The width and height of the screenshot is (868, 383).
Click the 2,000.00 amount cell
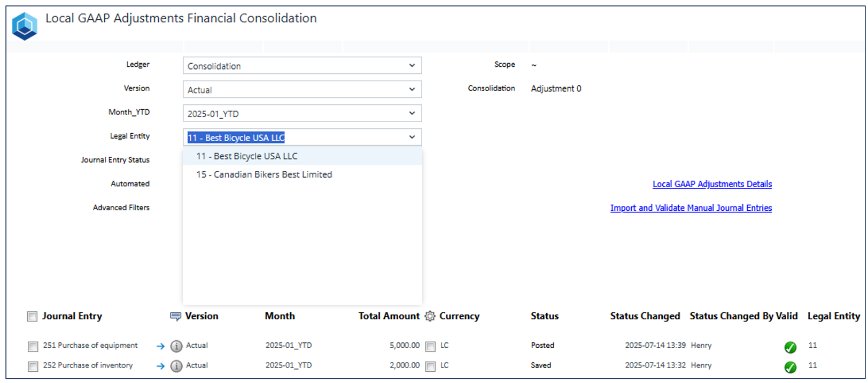[x=405, y=365]
